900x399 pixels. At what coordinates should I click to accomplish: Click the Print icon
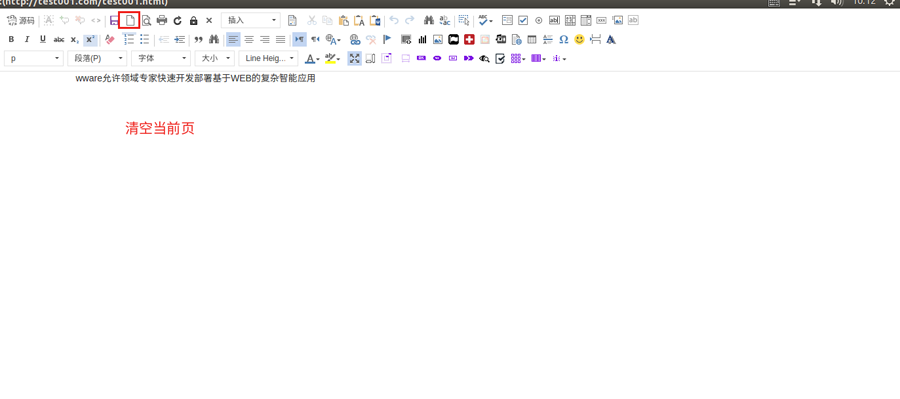click(162, 21)
